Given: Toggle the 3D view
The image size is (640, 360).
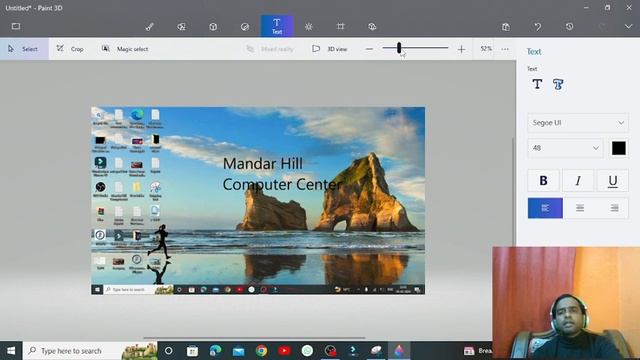Looking at the screenshot, I should [x=329, y=49].
